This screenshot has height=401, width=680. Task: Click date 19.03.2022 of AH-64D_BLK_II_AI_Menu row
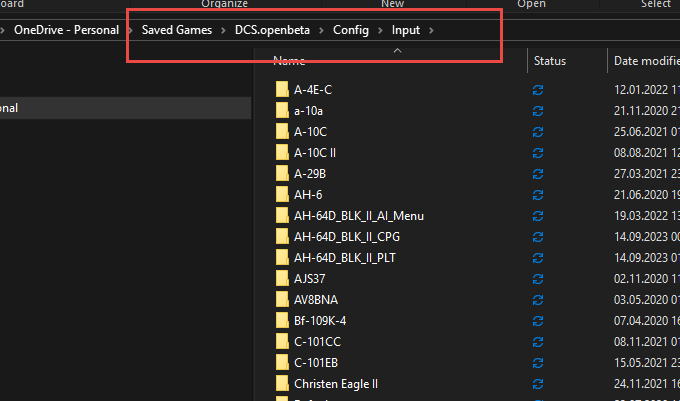click(x=641, y=216)
